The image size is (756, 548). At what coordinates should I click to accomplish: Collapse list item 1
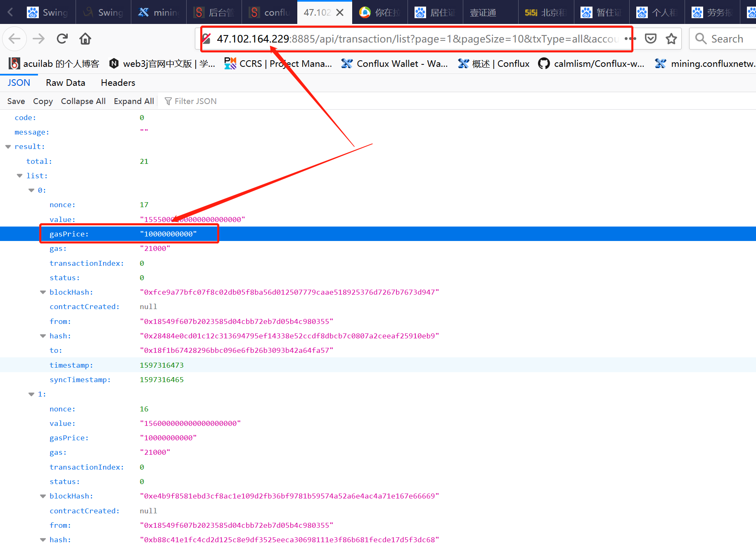31,394
